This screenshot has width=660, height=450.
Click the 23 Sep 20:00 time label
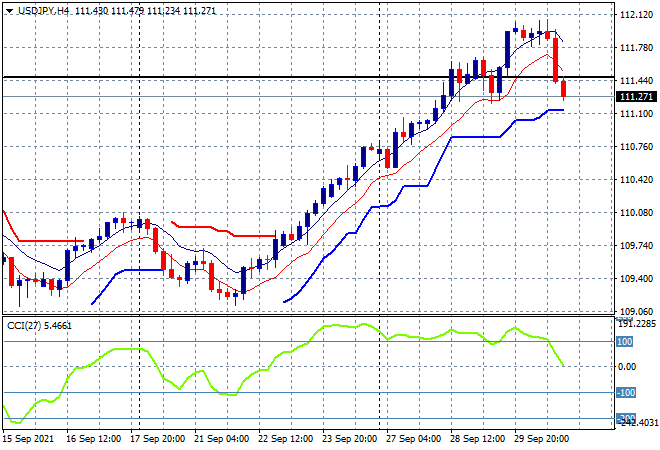tap(349, 439)
